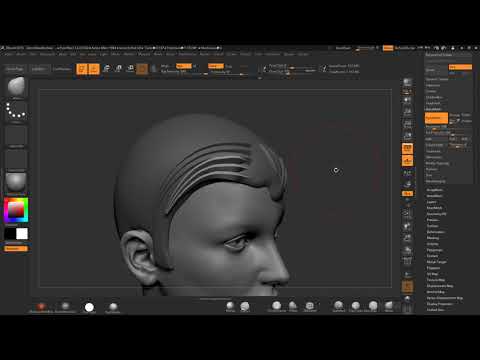Select the white circle brush on bottom shelf
The width and height of the screenshot is (480, 360).
(89, 307)
